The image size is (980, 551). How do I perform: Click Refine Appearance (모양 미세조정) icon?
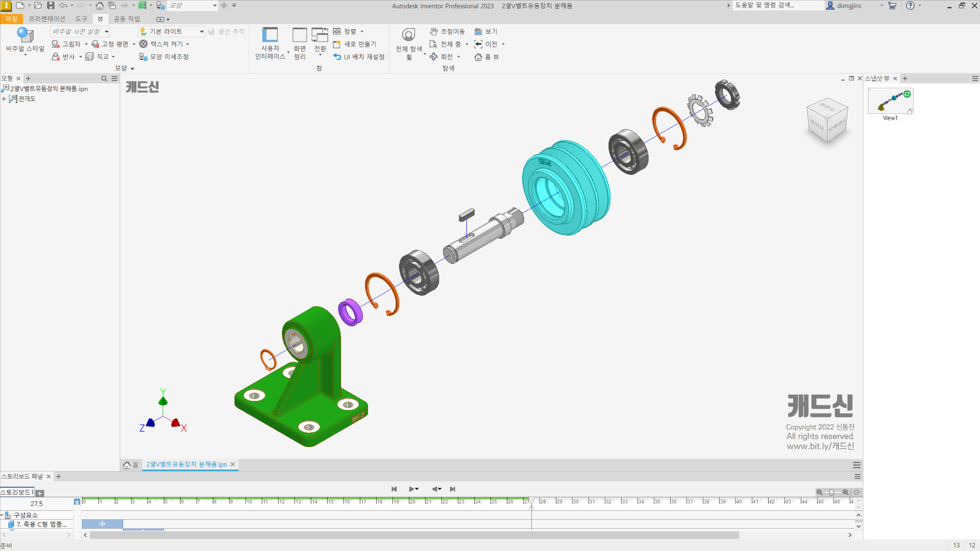(x=143, y=57)
